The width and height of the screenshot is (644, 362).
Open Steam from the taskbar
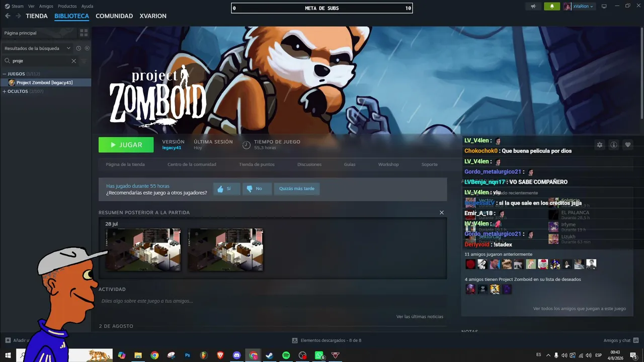[270, 355]
